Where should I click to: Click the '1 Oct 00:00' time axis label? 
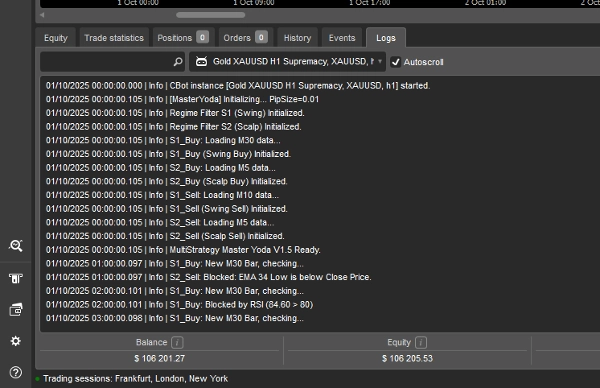138,3
